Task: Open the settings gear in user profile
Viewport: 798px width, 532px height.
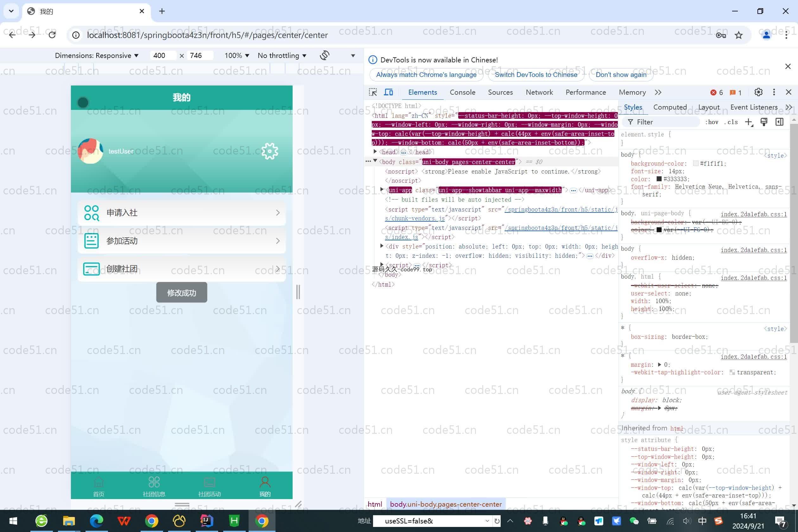Action: [270, 151]
